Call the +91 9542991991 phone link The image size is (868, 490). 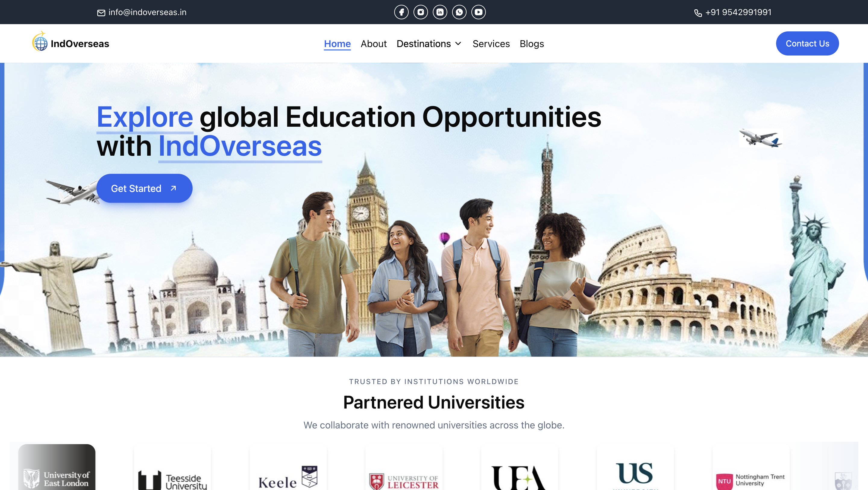coord(738,12)
